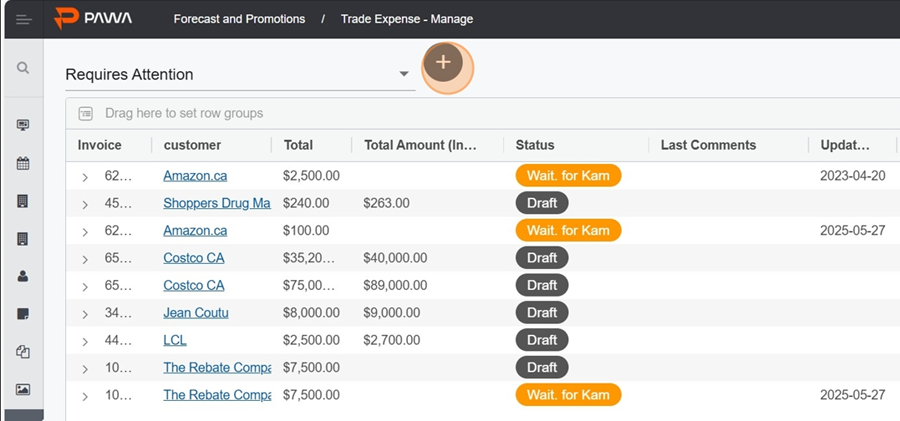The height and width of the screenshot is (421, 900).
Task: Go to Forecast and Promotions breadcrumb
Action: tap(239, 19)
